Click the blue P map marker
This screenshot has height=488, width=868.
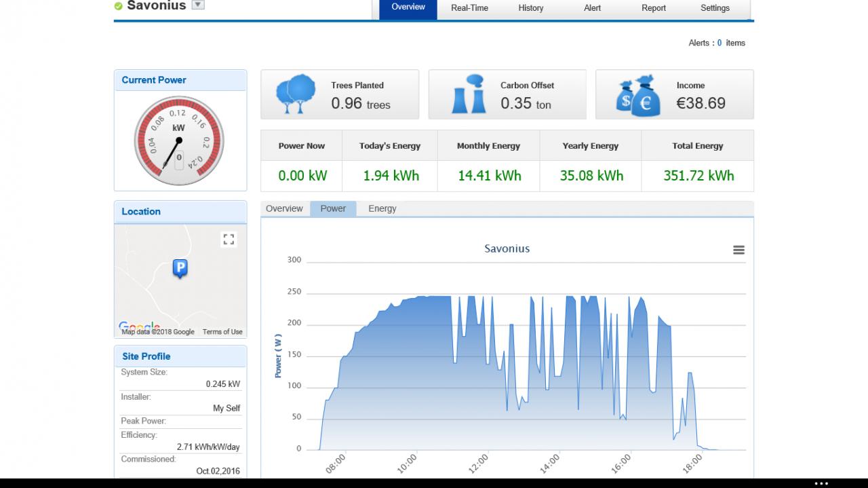click(180, 269)
